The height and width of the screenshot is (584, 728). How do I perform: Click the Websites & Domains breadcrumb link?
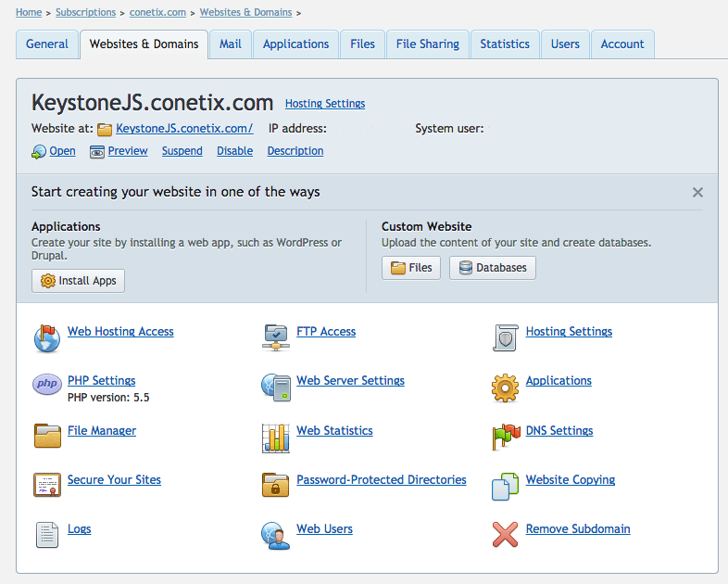click(246, 13)
